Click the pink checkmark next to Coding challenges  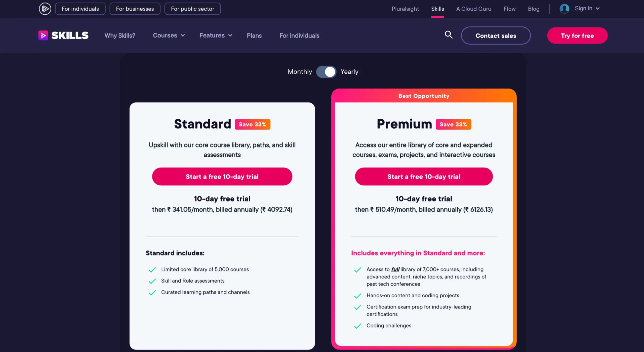(357, 326)
